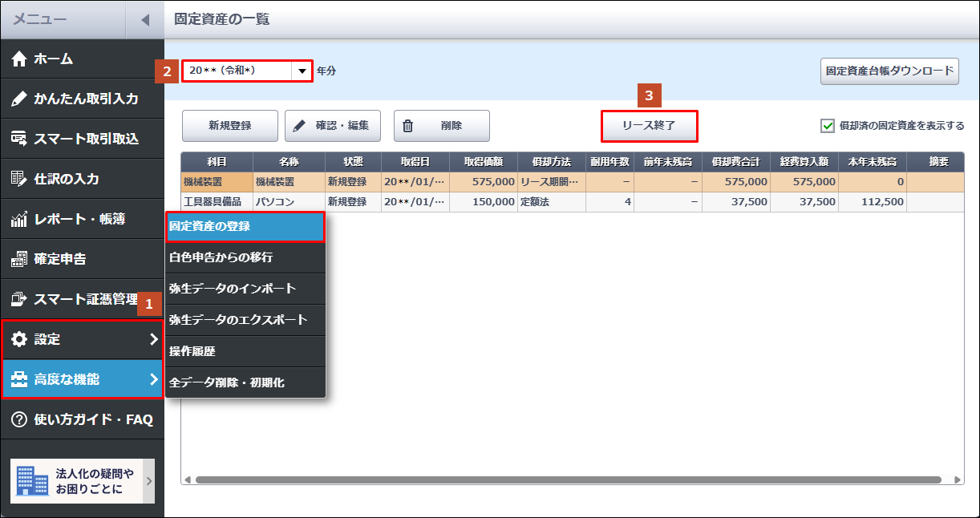Uncheck 償却済の固定資産を表示する checkbox
This screenshot has width=980, height=518.
tap(828, 126)
